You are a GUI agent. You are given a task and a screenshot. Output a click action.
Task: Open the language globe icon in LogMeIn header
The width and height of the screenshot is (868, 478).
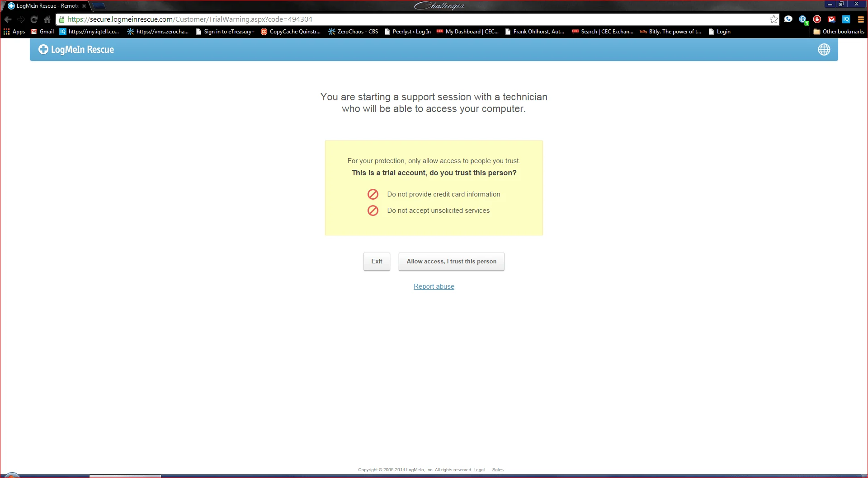824,50
